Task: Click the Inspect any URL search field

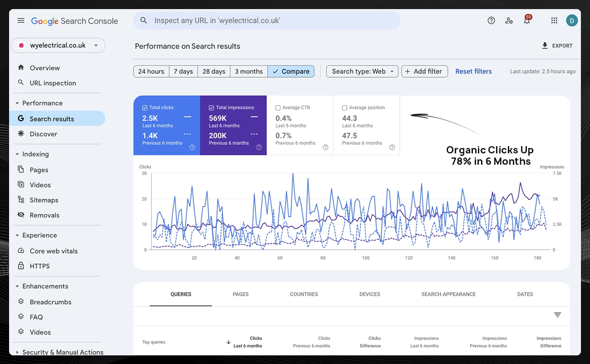Action: coord(266,20)
